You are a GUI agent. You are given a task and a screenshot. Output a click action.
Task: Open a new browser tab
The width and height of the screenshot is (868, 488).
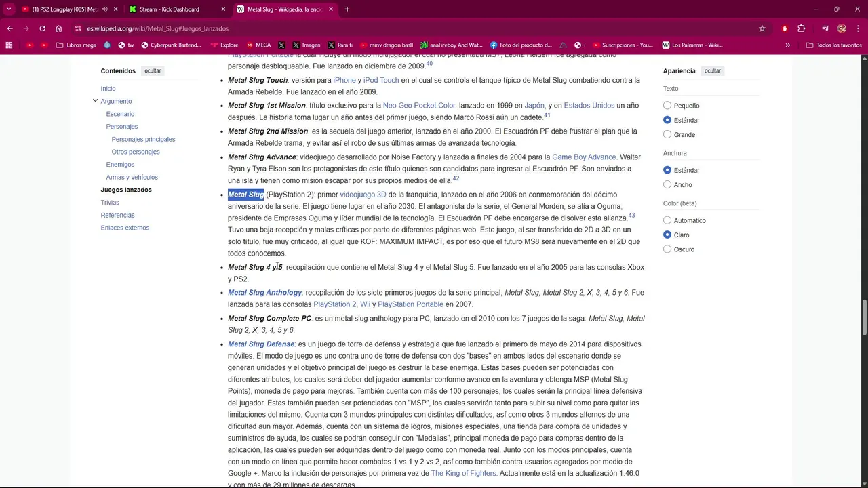pyautogui.click(x=347, y=9)
